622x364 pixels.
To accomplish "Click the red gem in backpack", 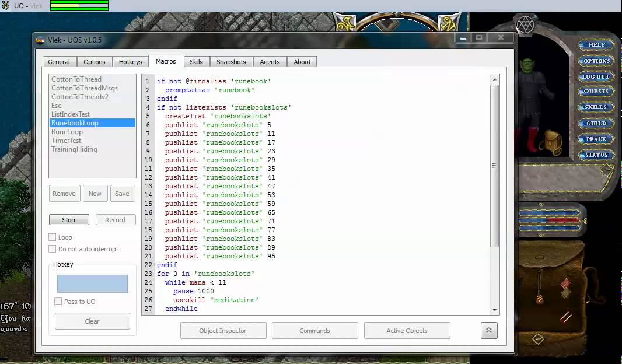I will pos(566,283).
